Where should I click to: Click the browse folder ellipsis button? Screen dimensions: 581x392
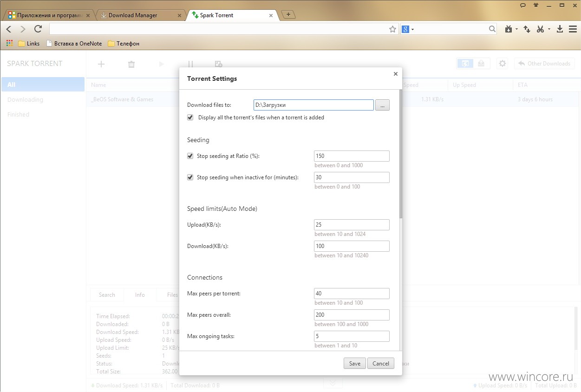(382, 105)
